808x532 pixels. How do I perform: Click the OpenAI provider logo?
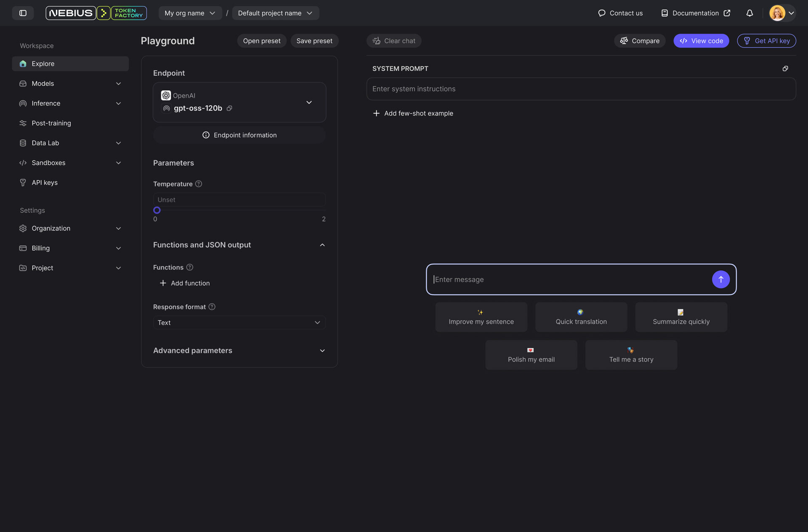click(166, 96)
